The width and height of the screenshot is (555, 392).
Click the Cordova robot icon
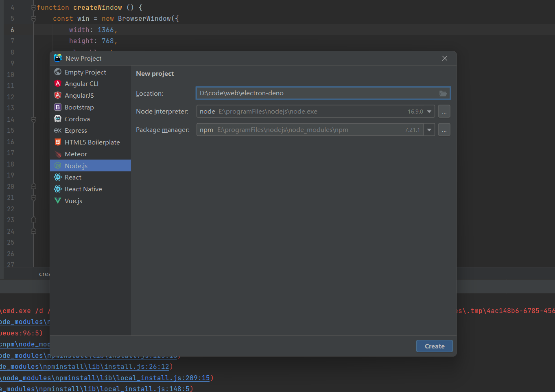[58, 119]
